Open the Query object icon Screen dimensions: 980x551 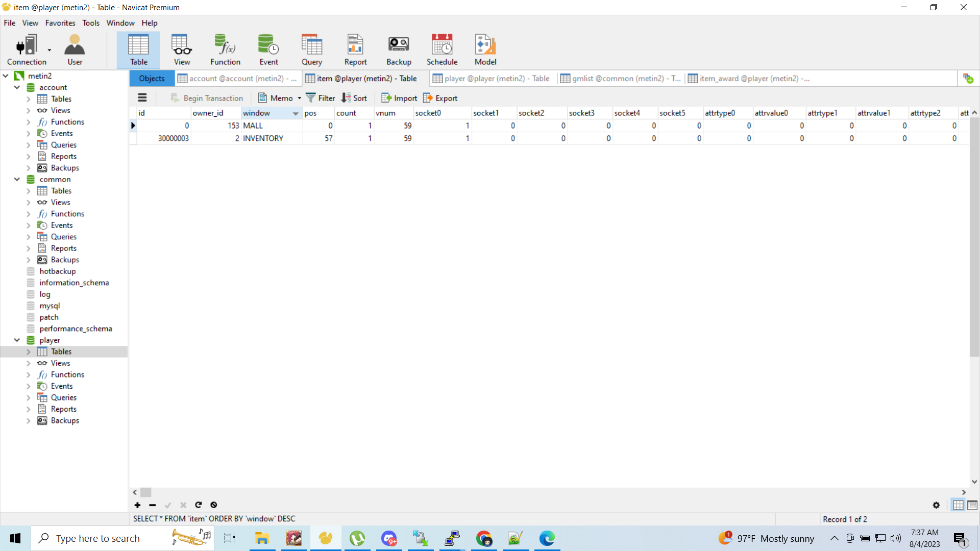[x=312, y=49]
